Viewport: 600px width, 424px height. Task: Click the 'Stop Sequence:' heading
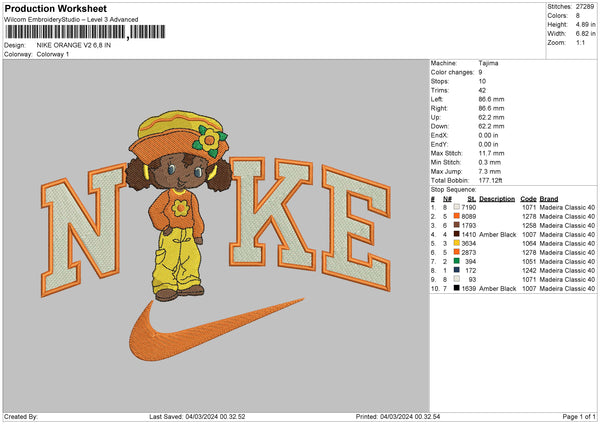(x=453, y=190)
